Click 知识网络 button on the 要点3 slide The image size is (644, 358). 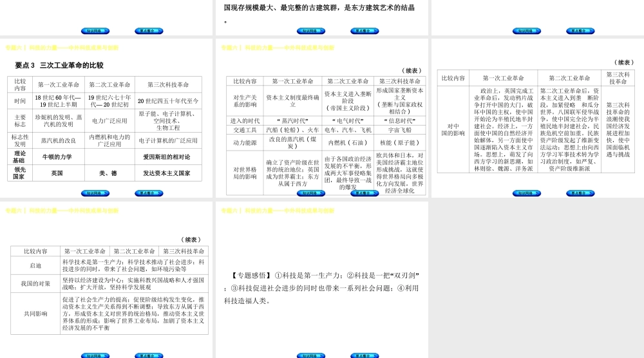95,193
